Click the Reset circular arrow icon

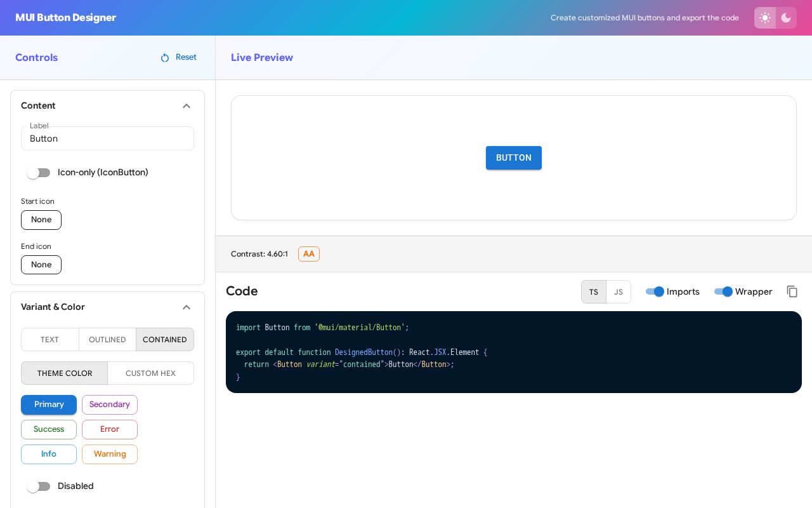click(x=165, y=58)
